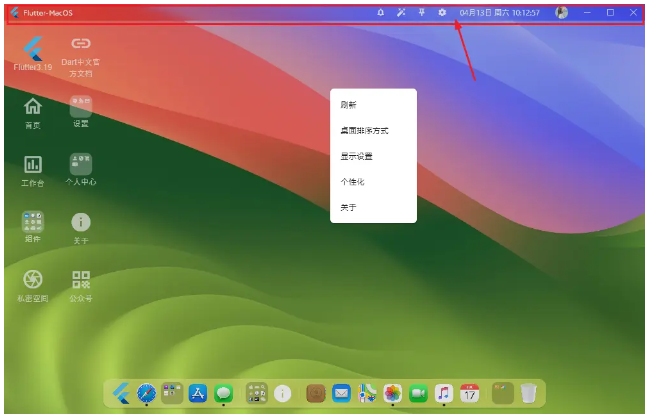
Task: Click the date and time 04月13日 周六 display
Action: point(499,13)
